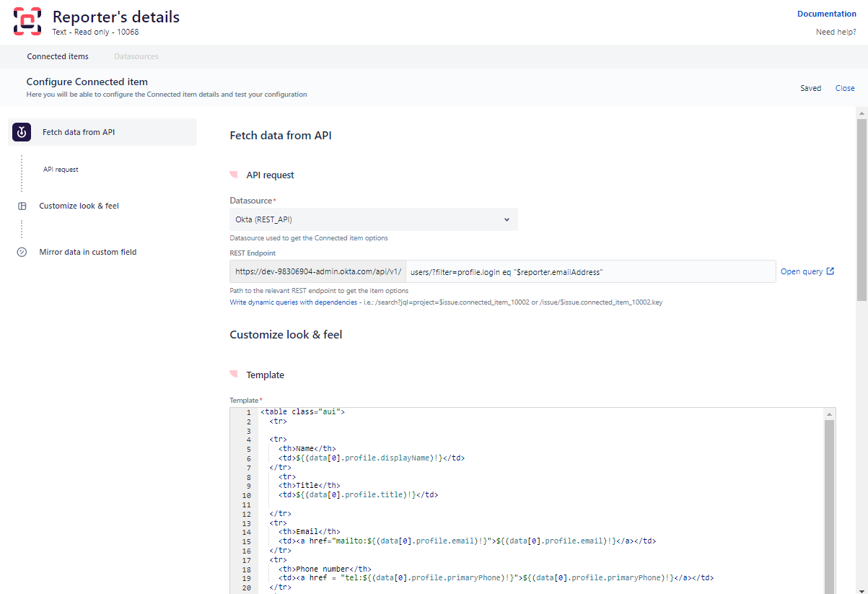
Task: Click in the REST Endpoint input field
Action: point(590,271)
